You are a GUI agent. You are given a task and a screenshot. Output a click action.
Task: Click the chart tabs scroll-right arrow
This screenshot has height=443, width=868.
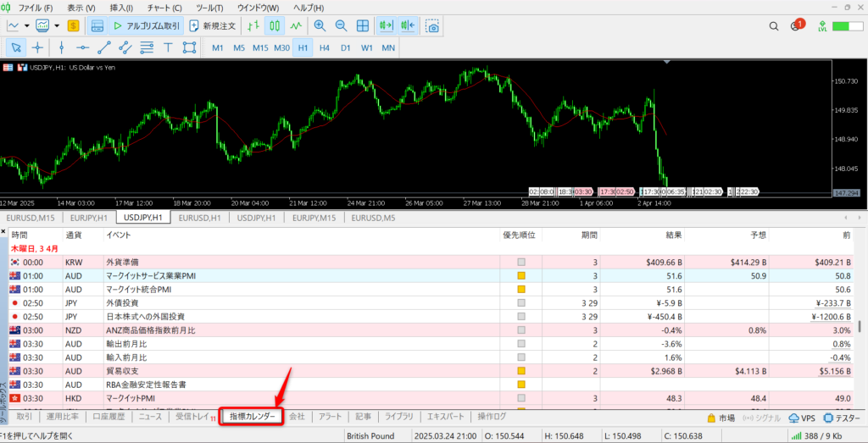pos(860,218)
